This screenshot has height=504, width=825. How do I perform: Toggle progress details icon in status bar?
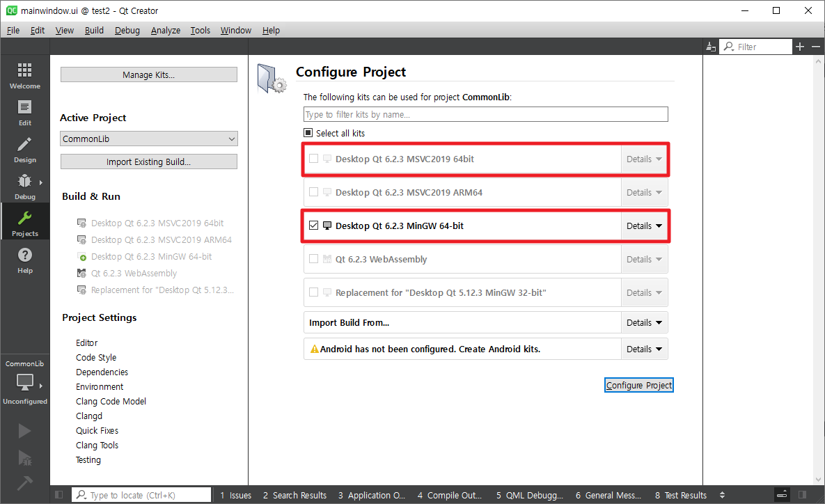pos(783,494)
